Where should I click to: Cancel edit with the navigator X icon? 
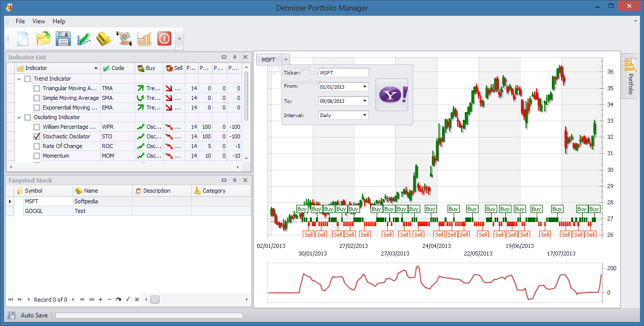tap(137, 300)
